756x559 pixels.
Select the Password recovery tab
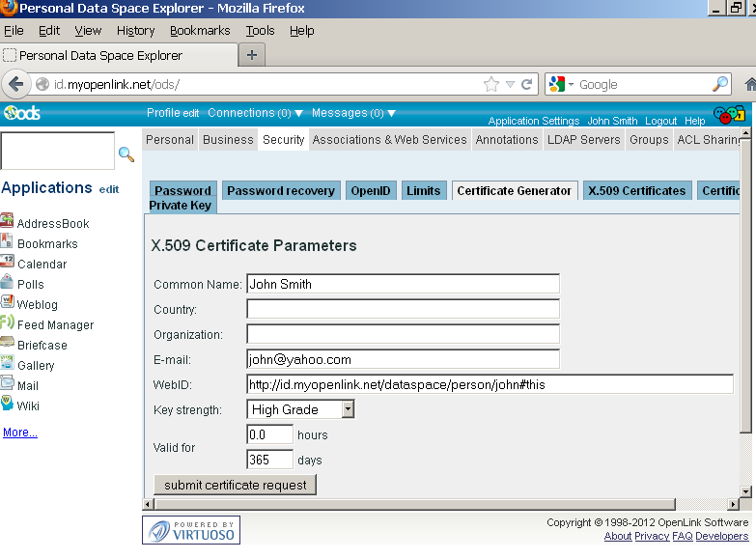[281, 190]
